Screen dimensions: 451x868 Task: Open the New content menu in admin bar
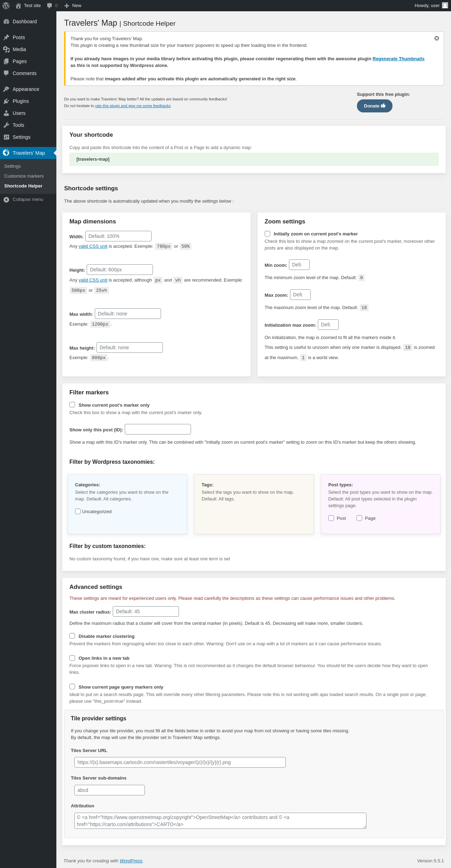[73, 6]
